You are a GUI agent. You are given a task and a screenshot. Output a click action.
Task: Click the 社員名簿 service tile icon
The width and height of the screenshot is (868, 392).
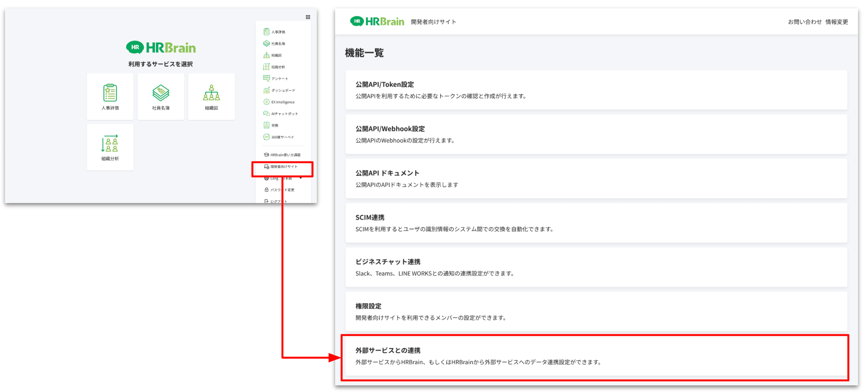(x=161, y=93)
